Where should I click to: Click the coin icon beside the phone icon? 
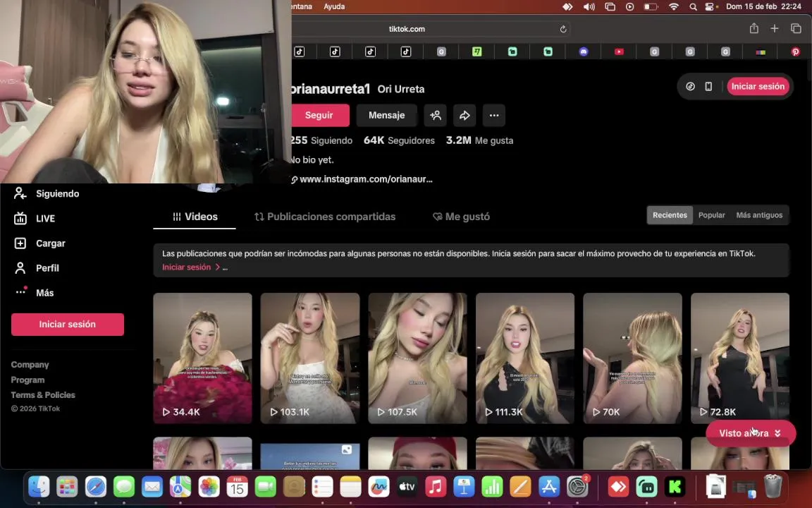[690, 87]
